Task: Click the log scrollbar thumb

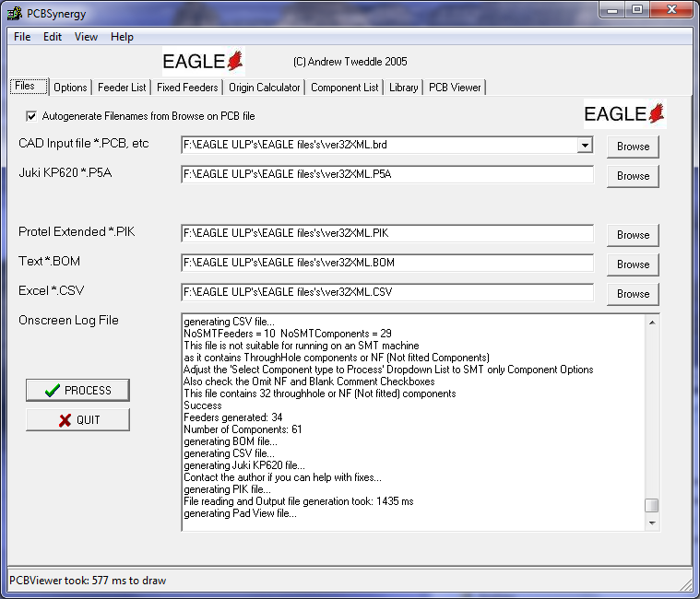Action: pos(652,505)
